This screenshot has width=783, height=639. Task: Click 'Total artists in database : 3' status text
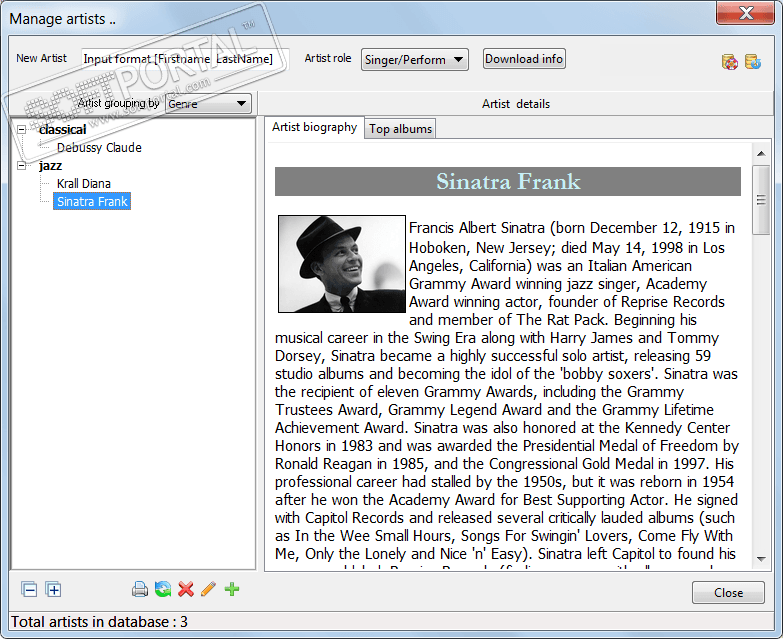[99, 622]
